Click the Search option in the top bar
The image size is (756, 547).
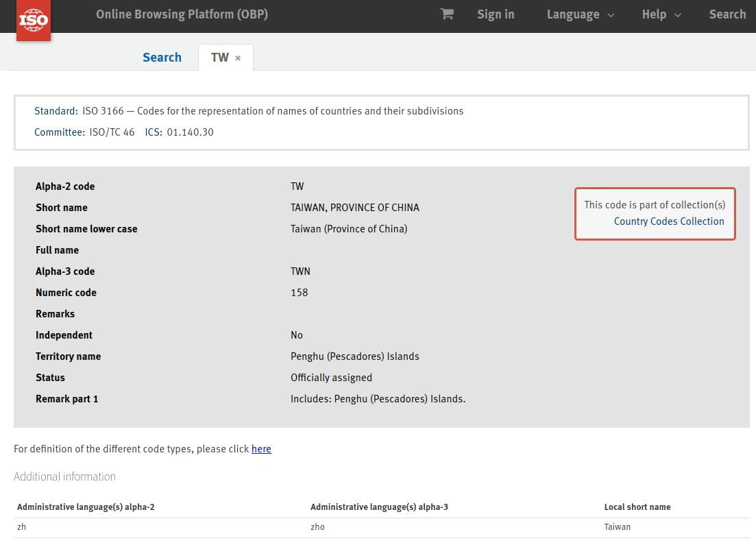[x=727, y=14]
